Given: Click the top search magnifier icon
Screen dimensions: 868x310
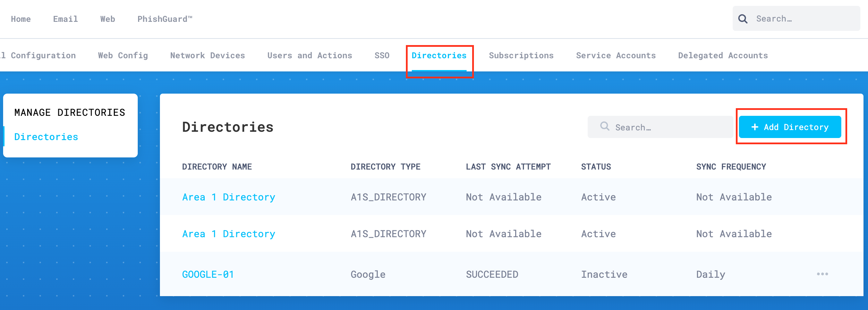Looking at the screenshot, I should click(743, 19).
